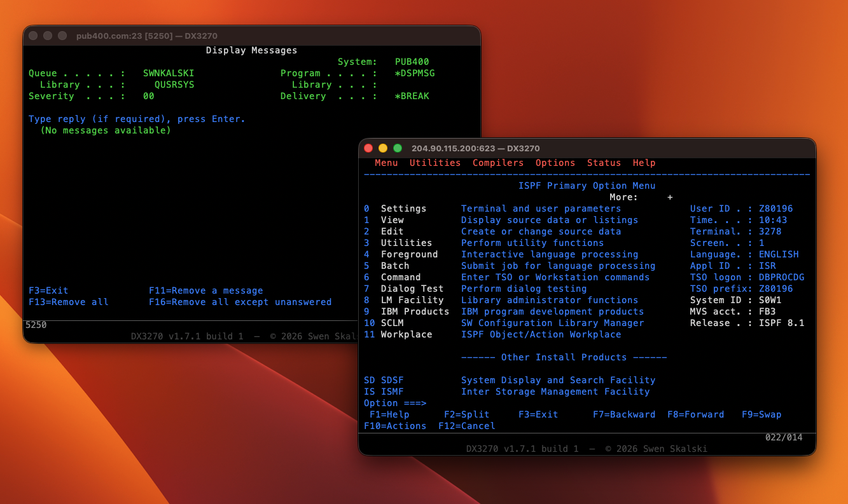The width and height of the screenshot is (848, 504).
Task: Click 'Perform utility functions' description
Action: pos(532,243)
